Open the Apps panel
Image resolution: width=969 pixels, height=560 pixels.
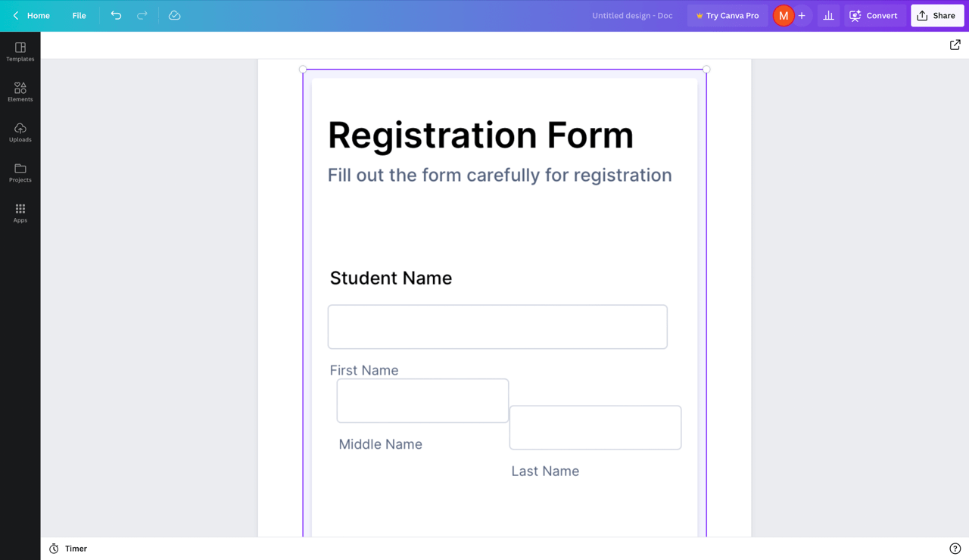[20, 213]
